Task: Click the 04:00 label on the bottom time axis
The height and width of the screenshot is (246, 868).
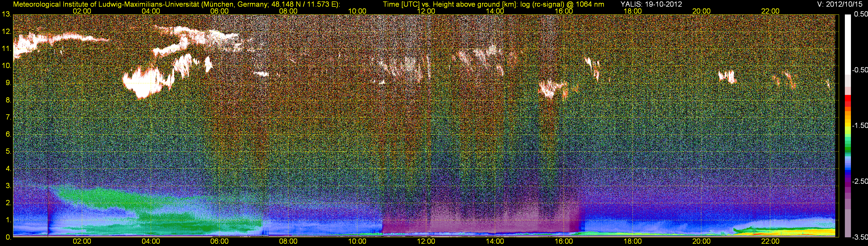Action: click(x=151, y=241)
